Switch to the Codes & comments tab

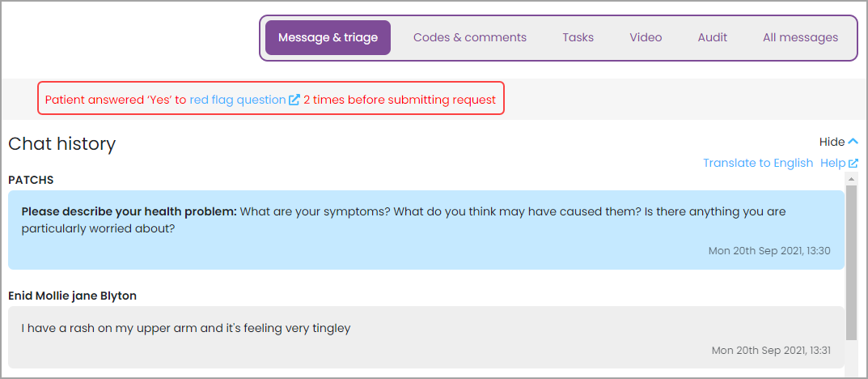click(x=470, y=38)
